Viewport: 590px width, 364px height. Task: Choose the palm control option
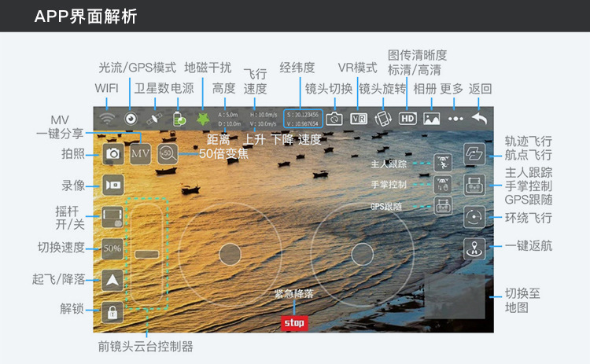pos(443,185)
